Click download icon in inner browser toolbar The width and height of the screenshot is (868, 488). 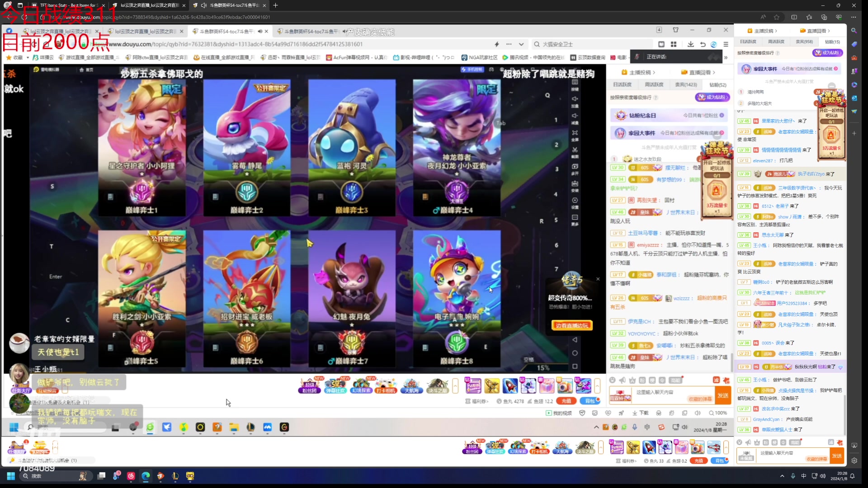click(x=690, y=44)
